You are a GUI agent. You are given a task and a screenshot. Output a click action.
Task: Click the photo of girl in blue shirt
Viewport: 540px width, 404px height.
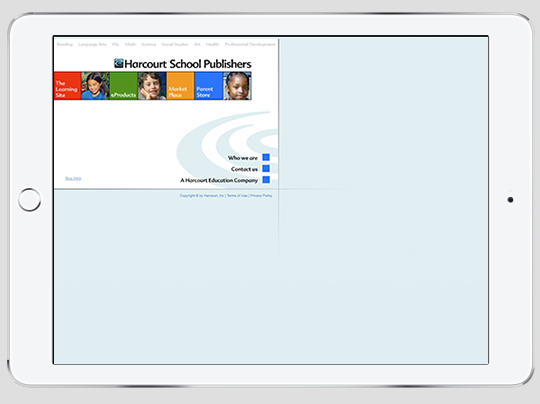(95, 86)
